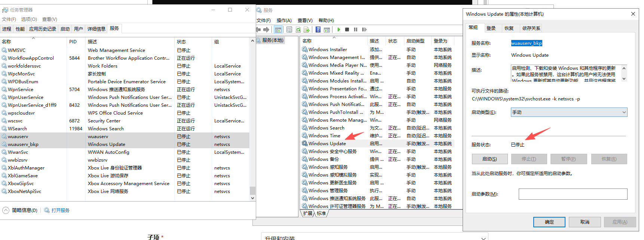Image resolution: width=644 pixels, height=240 pixels.
Task: Click 确定 button in properties dialog
Action: pos(549,222)
